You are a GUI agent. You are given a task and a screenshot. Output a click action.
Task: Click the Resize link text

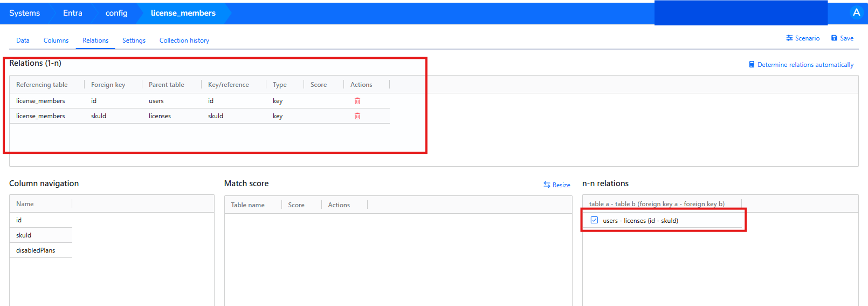[561, 185]
